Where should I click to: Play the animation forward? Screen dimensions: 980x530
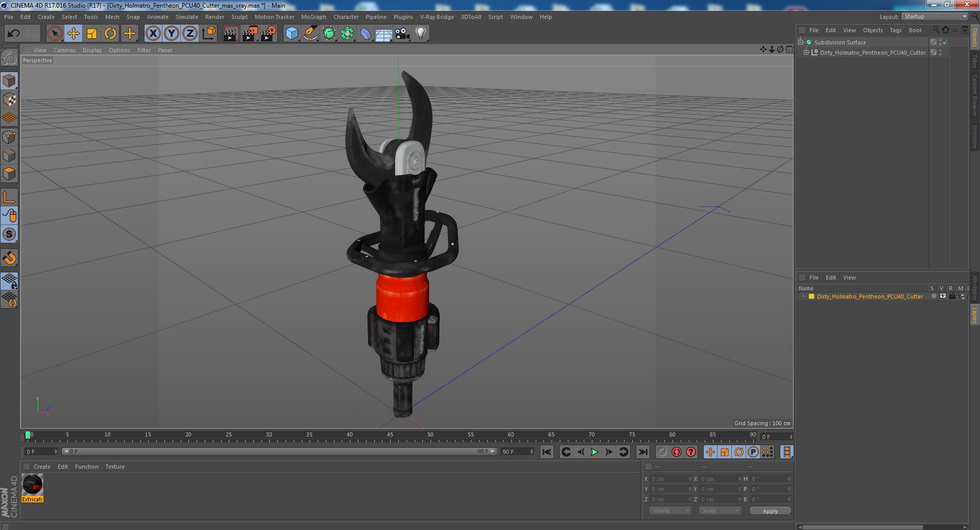594,452
